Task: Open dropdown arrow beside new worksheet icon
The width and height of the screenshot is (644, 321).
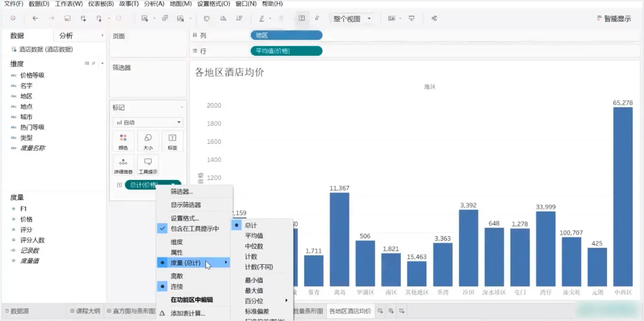Action: click(x=154, y=18)
